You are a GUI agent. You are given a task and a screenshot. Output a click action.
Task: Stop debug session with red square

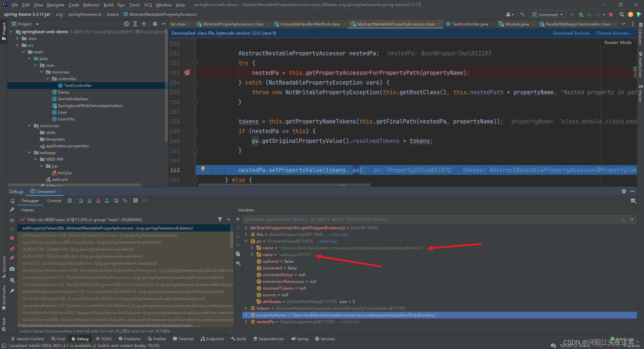coord(12,238)
